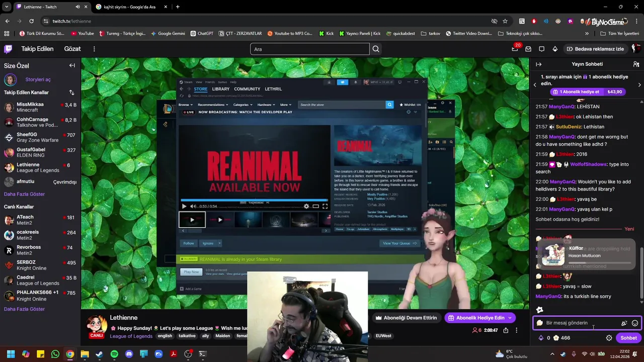Open Tüm Yer İşaretleri bookmarks folder
This screenshot has width=644, height=362.
(620, 34)
